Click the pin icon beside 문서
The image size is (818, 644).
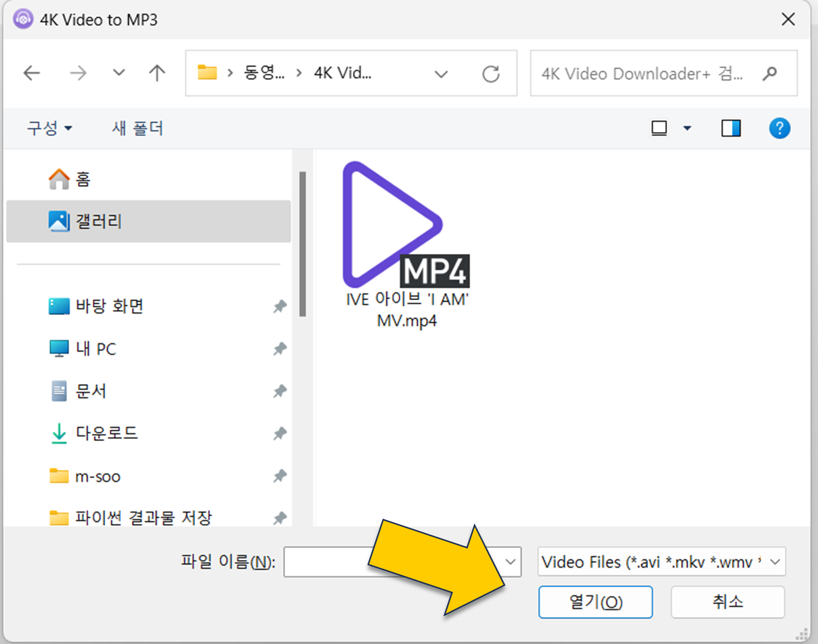pyautogui.click(x=280, y=391)
